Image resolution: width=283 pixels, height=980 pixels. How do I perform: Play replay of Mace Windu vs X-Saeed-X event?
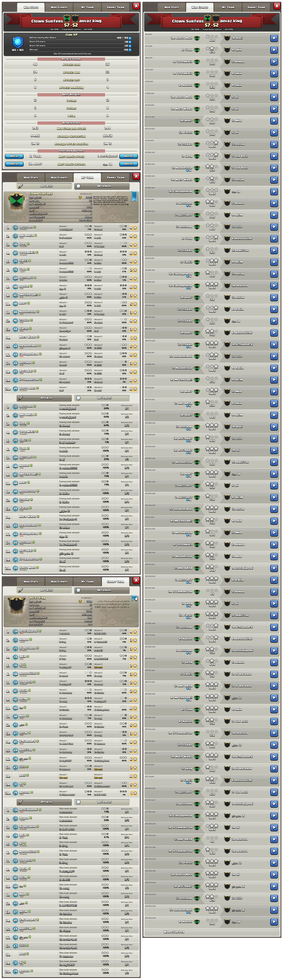(x=274, y=757)
